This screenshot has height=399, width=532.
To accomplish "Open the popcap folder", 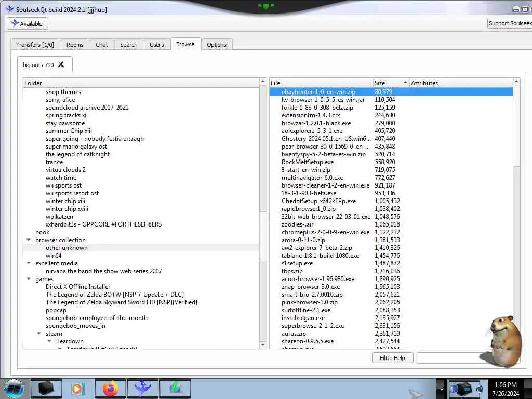I will (56, 310).
